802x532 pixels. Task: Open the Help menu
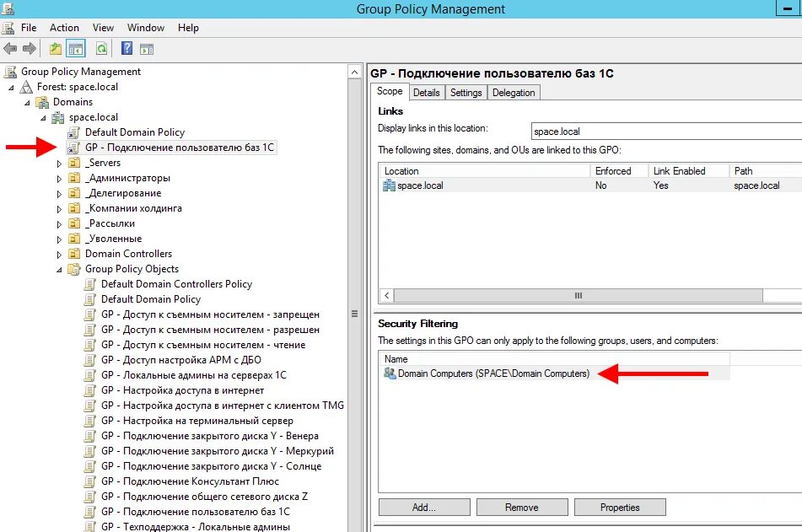click(188, 28)
